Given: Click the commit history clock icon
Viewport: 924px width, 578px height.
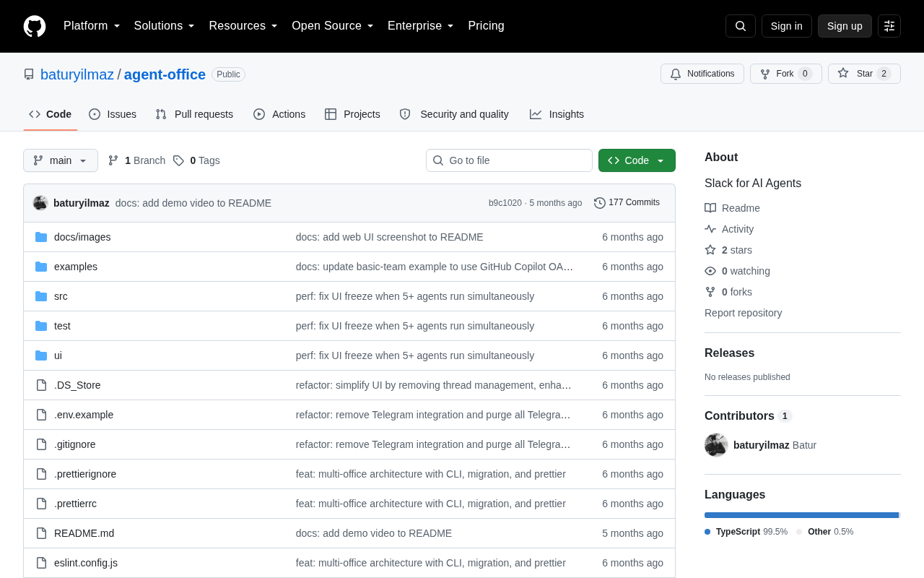Looking at the screenshot, I should pos(600,203).
